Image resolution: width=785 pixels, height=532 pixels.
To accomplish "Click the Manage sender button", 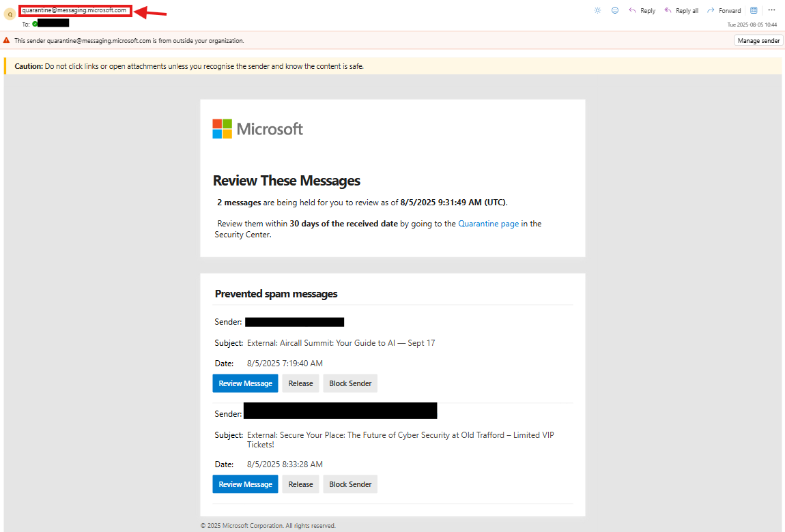I will tap(758, 40).
